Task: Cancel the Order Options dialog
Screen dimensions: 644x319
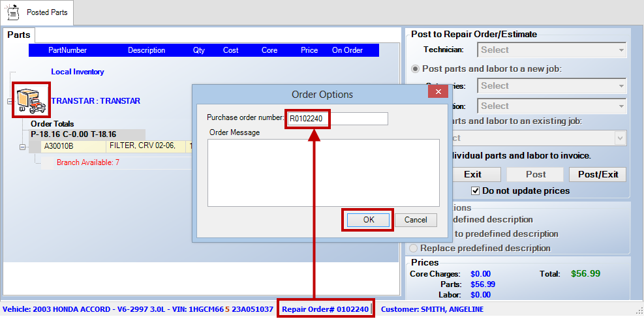Action: click(416, 220)
